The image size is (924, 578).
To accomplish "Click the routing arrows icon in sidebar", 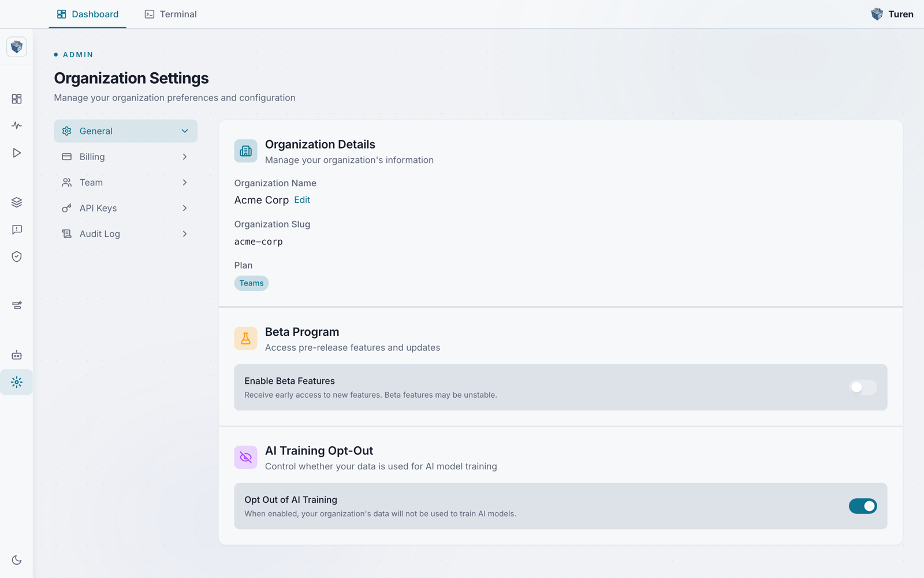I will (x=17, y=305).
